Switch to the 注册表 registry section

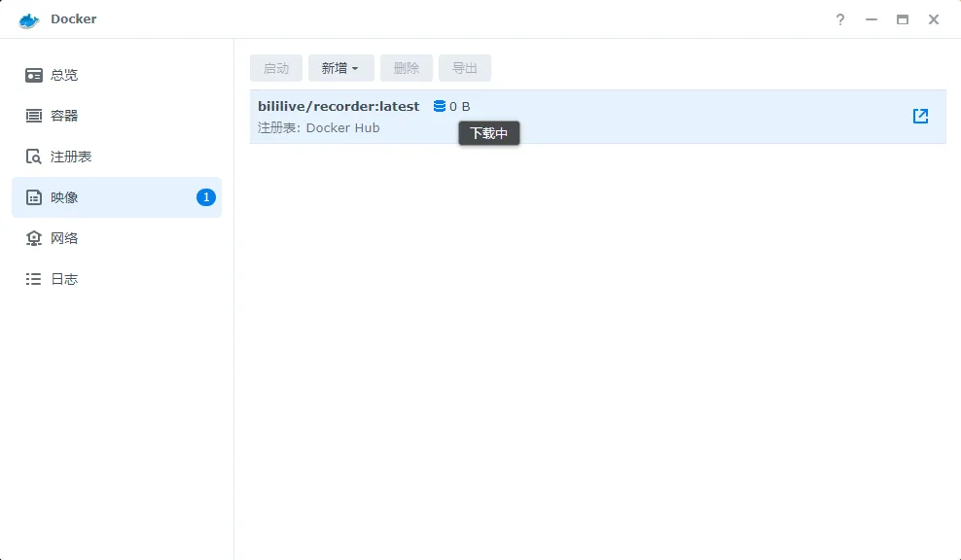(117, 157)
